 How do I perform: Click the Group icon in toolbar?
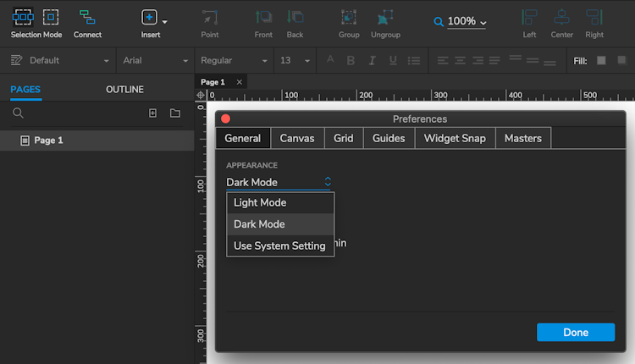pyautogui.click(x=349, y=17)
